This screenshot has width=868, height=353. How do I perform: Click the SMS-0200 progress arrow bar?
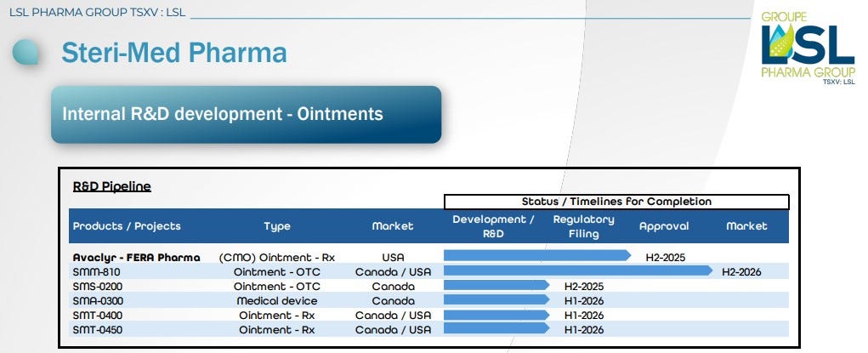[x=497, y=285]
